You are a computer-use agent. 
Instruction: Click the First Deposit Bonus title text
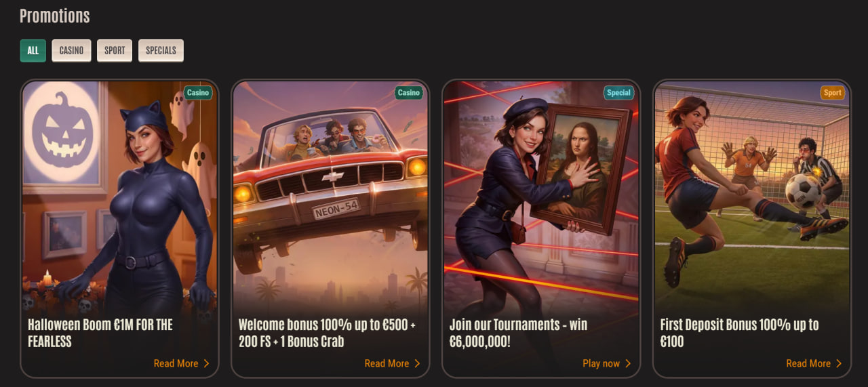click(739, 333)
